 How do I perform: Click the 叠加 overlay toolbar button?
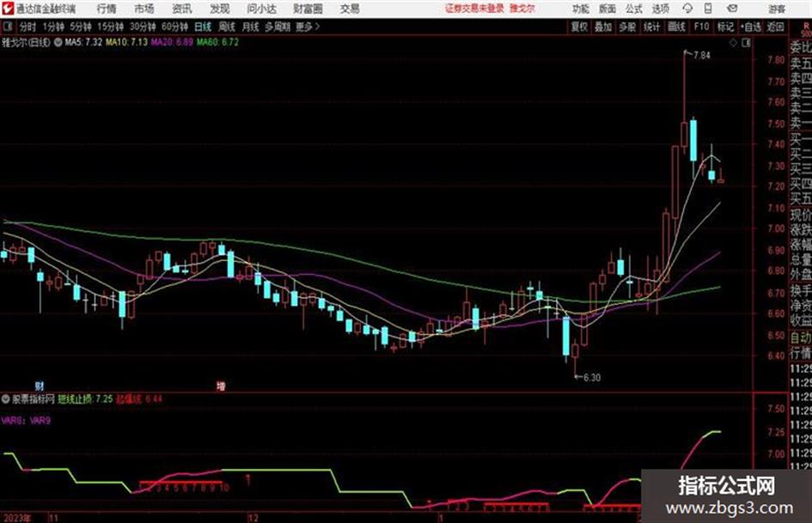pos(603,27)
